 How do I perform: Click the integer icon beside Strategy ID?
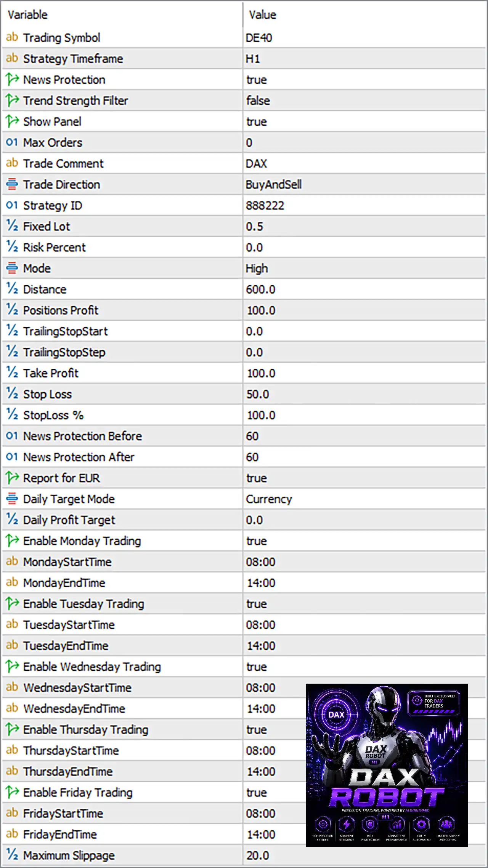click(x=12, y=205)
